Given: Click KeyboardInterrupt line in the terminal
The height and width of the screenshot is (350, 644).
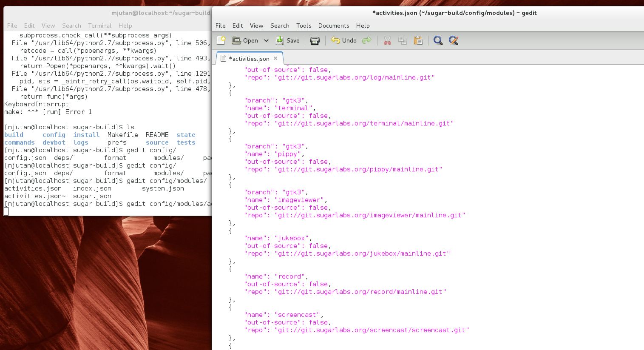Looking at the screenshot, I should click(x=37, y=104).
